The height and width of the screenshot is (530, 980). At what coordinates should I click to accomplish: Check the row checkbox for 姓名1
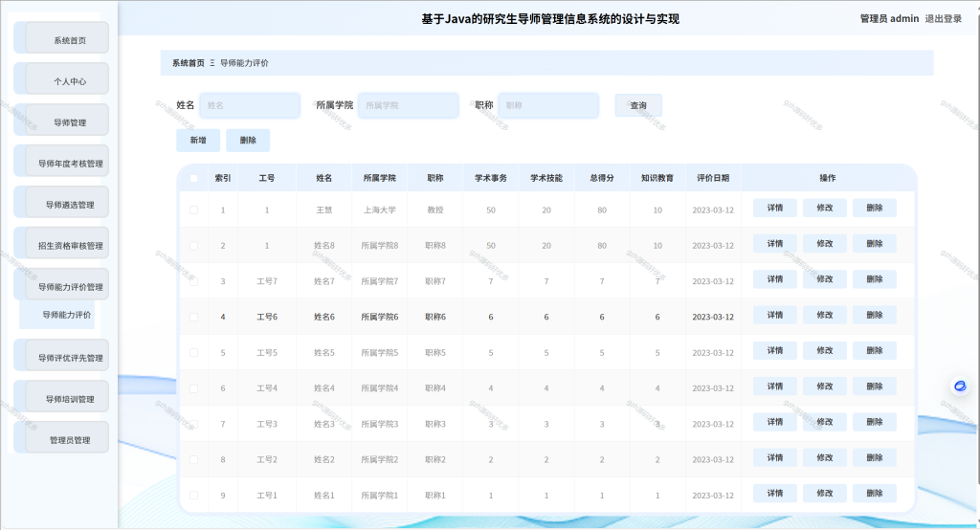click(x=193, y=495)
